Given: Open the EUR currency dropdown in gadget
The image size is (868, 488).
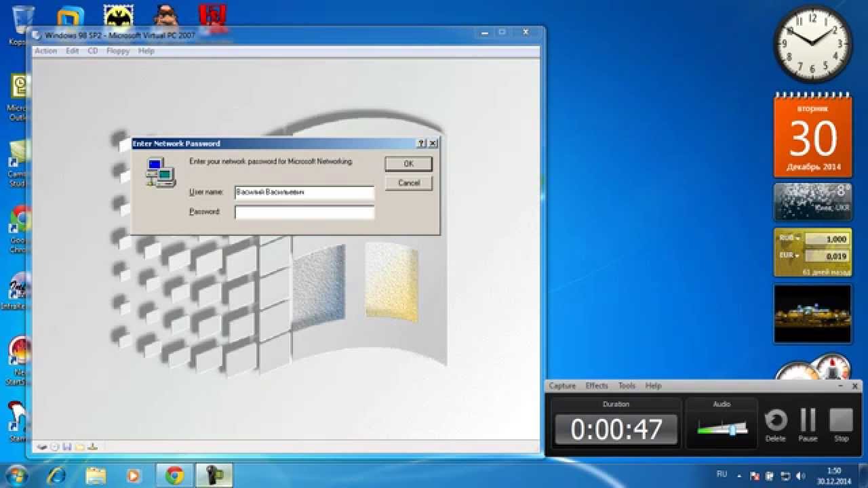Looking at the screenshot, I should click(x=790, y=256).
